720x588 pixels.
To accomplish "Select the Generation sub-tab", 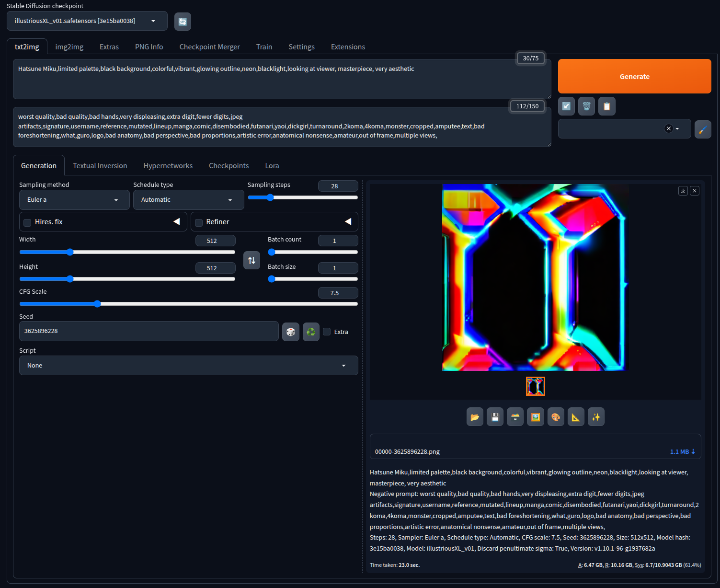I will coord(39,166).
